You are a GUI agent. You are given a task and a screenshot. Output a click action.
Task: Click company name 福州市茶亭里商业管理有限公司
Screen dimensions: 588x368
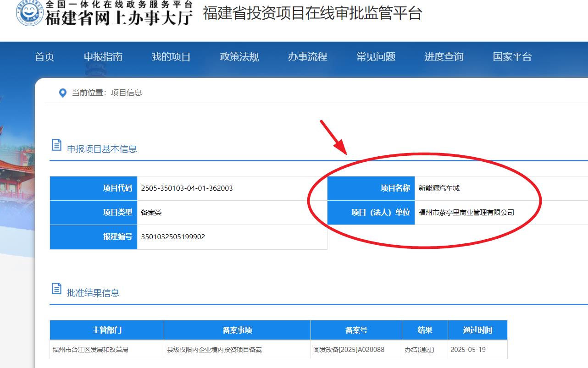[466, 213]
